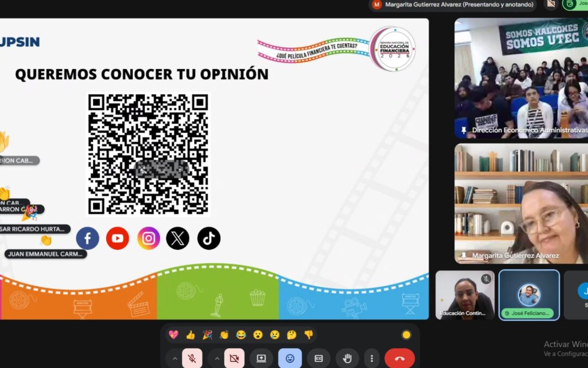Click the pin icon on Margarita Gutierrez Alvarez tile
The height and width of the screenshot is (368, 588).
tap(463, 256)
